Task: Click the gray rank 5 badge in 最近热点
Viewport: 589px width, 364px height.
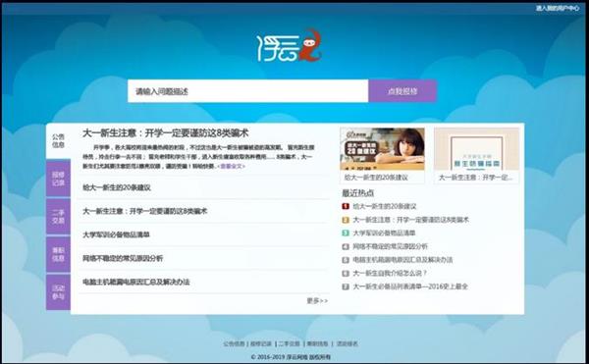Action: tap(346, 260)
